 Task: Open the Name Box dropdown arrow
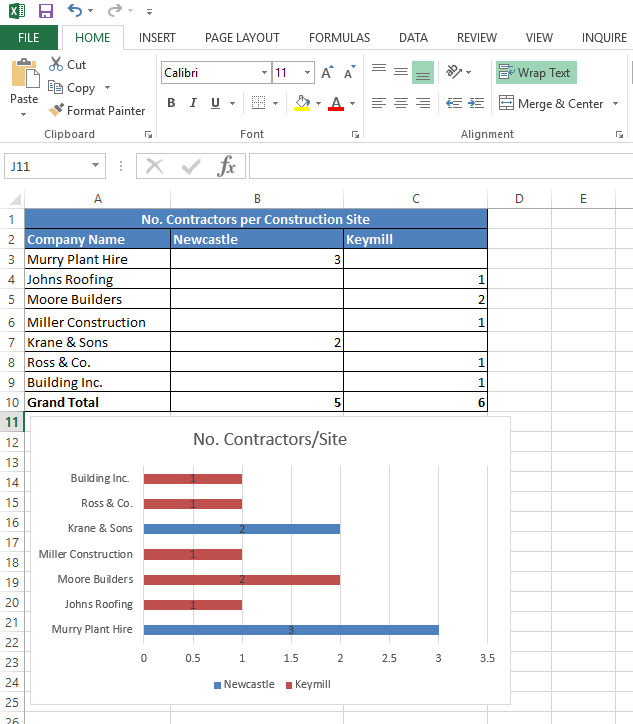point(95,165)
